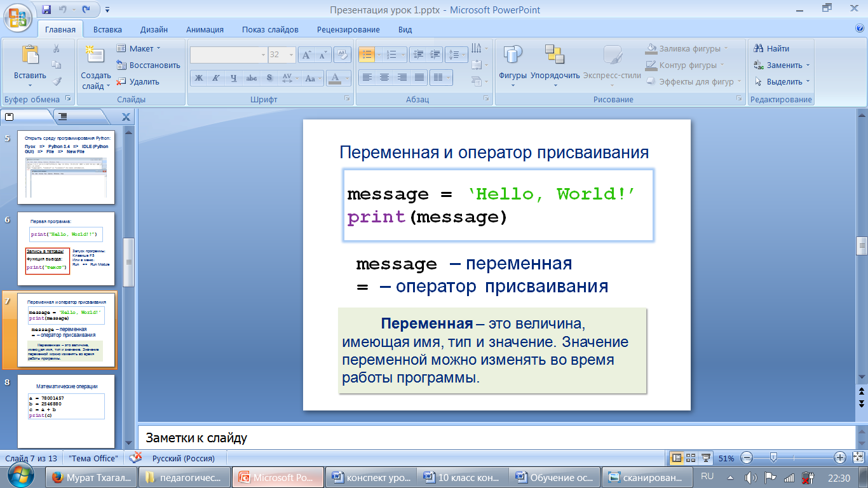Screen dimensions: 868x488
Task: Open the Вставка ribbon tab
Action: tap(107, 29)
